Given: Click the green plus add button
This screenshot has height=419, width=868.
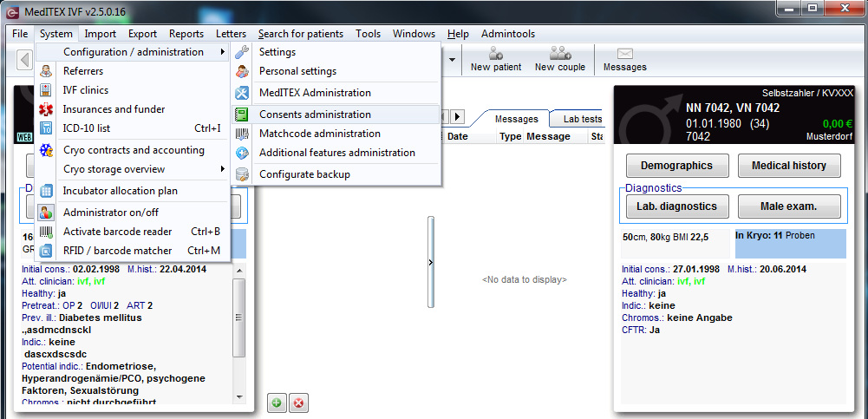Looking at the screenshot, I should click(x=277, y=403).
